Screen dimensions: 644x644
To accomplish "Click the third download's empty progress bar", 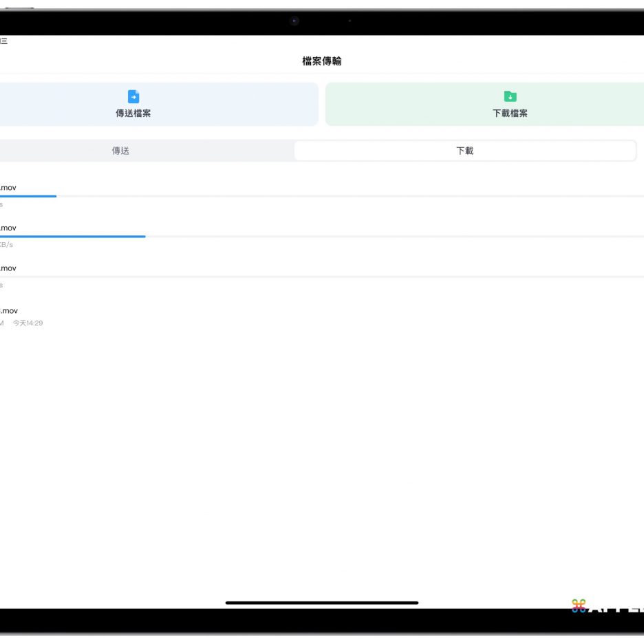I will tap(322, 277).
